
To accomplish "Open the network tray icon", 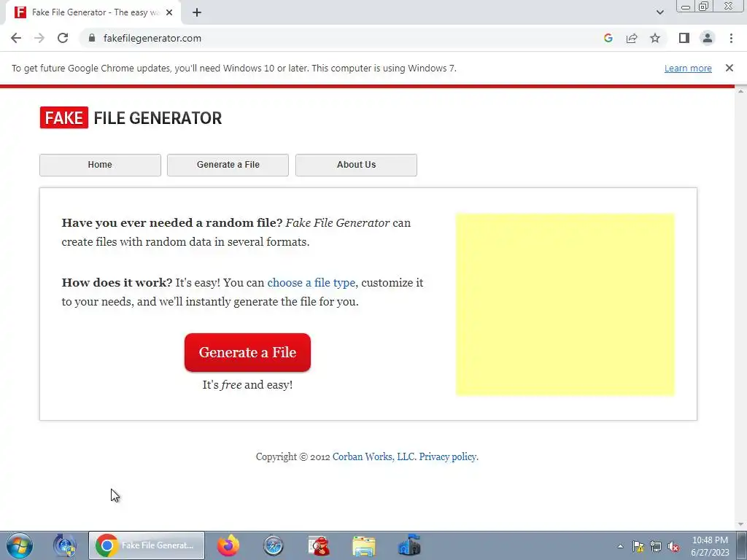I will pos(656,546).
